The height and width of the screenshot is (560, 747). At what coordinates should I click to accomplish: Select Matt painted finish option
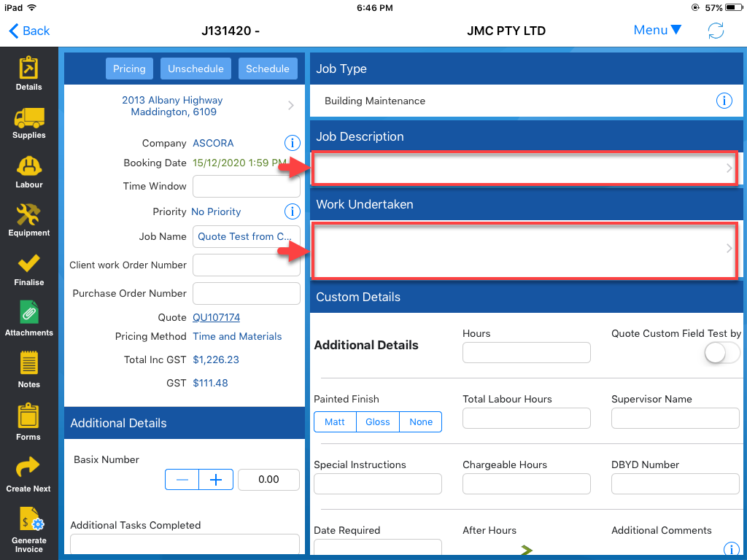pyautogui.click(x=335, y=422)
